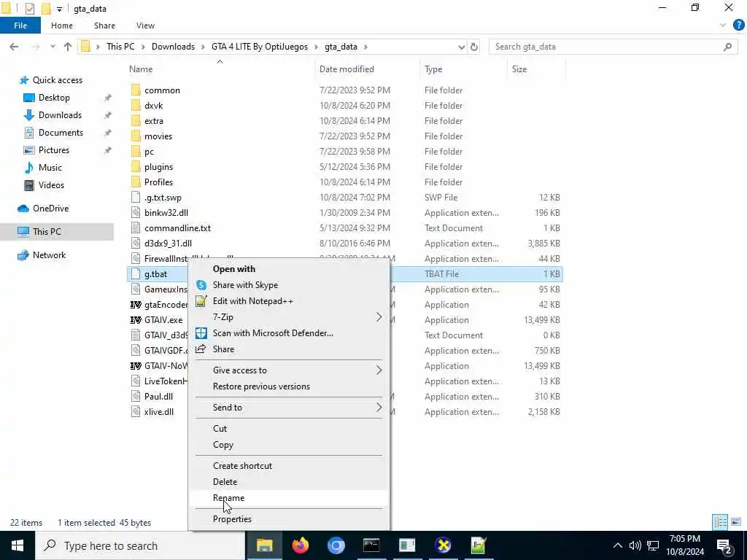
Task: Open recent locations dropdown arrow
Action: tap(53, 47)
